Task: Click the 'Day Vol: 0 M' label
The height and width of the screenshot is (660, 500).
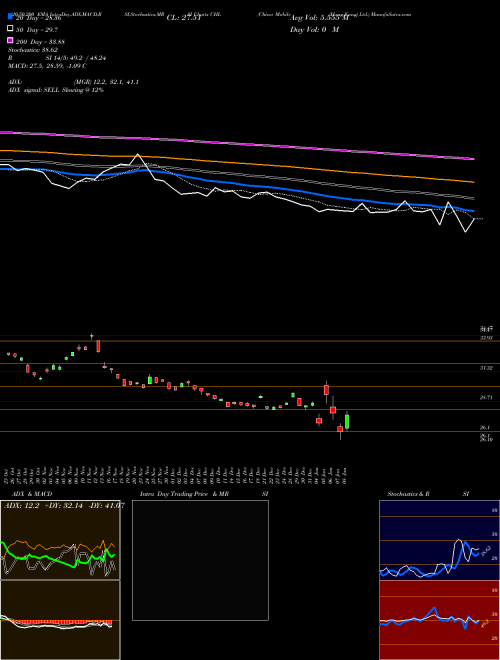Action: [314, 29]
